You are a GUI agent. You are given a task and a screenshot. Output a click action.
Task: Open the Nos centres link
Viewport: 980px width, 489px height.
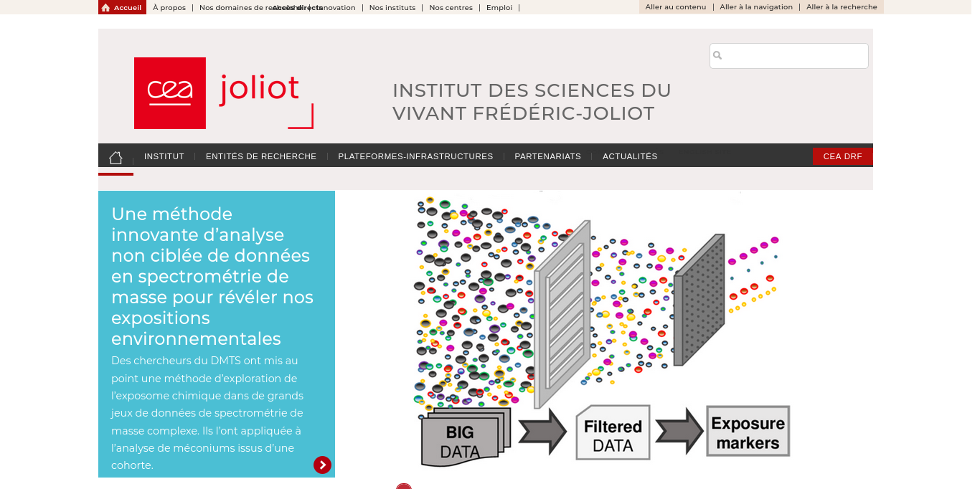pos(451,8)
